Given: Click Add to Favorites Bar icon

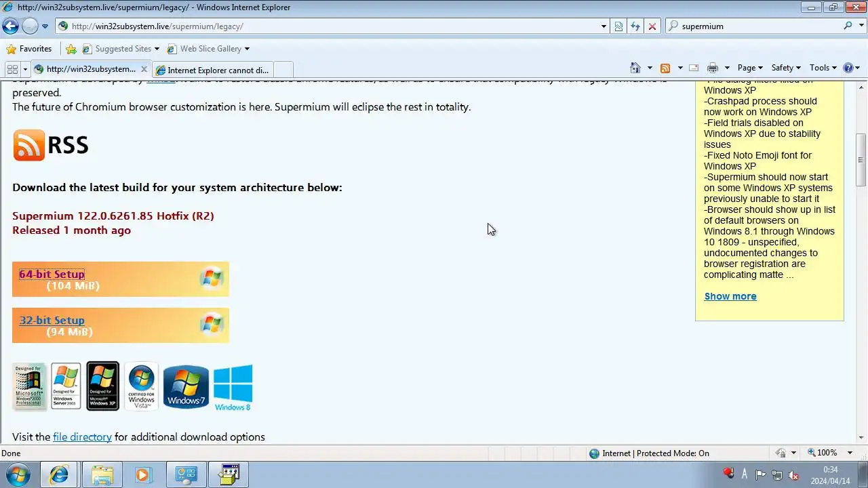Looking at the screenshot, I should tap(71, 49).
